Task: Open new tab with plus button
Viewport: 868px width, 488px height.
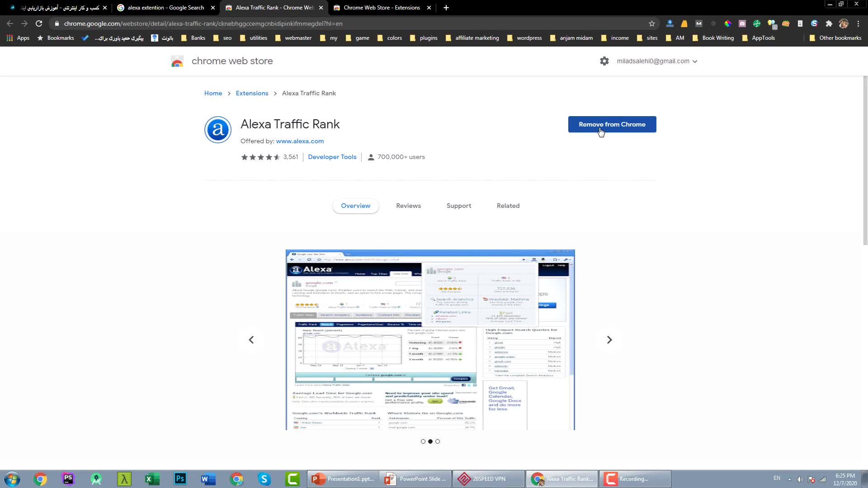Action: (x=446, y=8)
